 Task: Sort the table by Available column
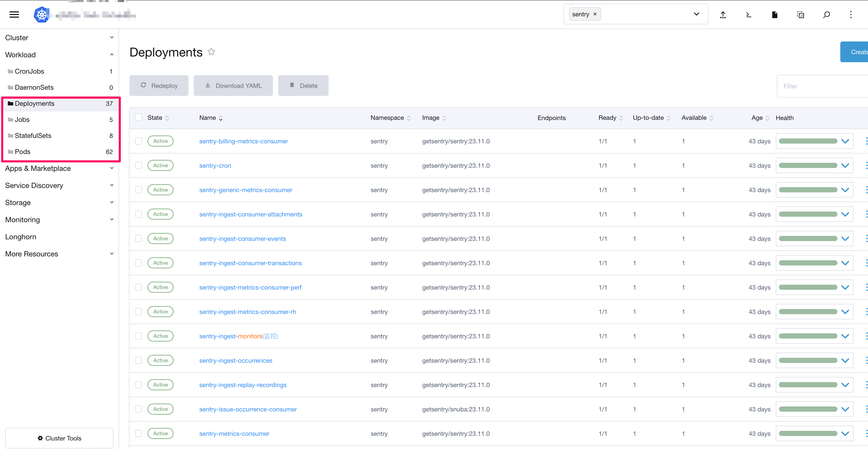click(697, 118)
